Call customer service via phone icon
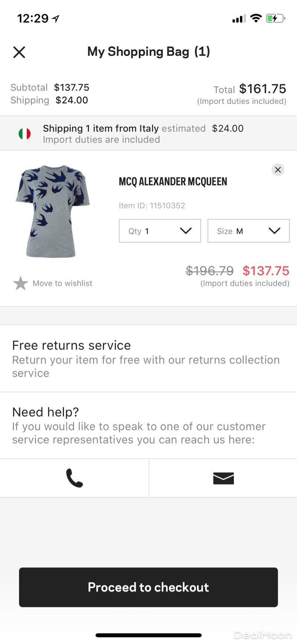 coord(74,478)
